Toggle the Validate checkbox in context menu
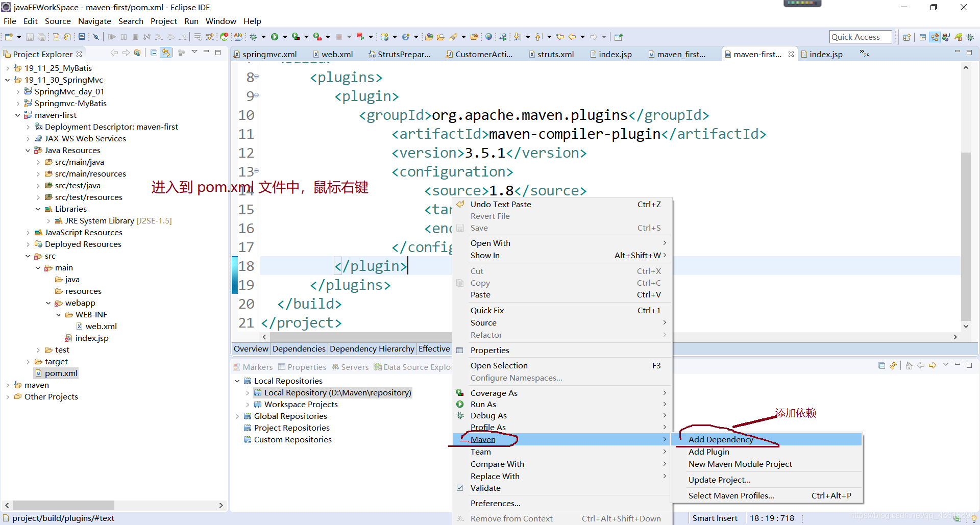Viewport: 980px width, 525px height. click(460, 488)
